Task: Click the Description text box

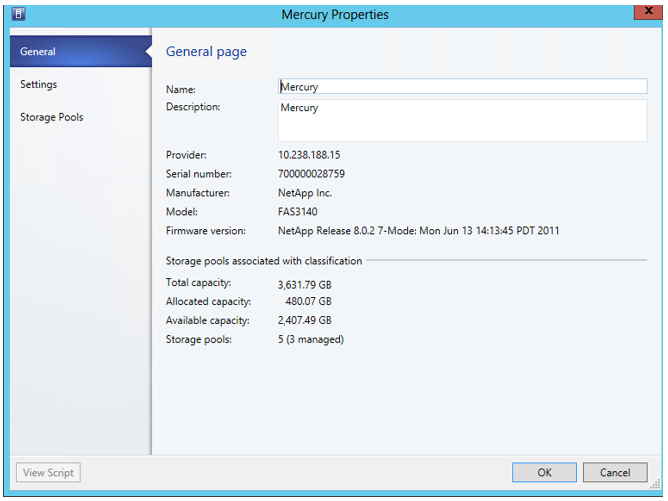Action: click(x=463, y=121)
